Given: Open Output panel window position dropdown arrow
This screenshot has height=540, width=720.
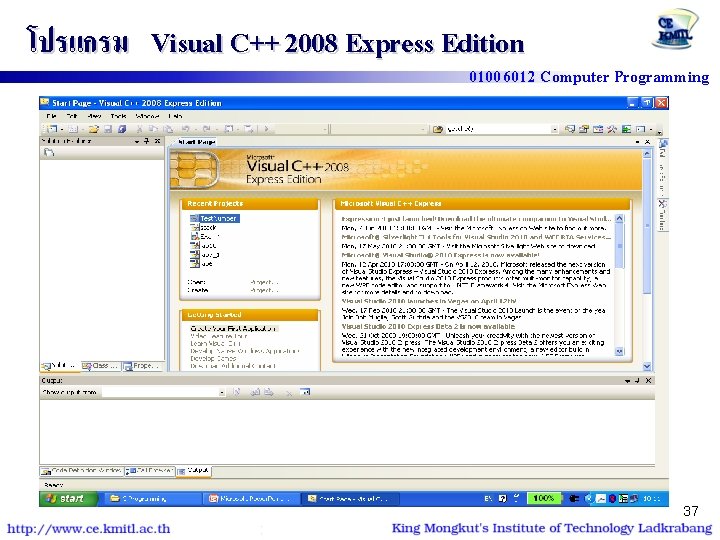Looking at the screenshot, I should [x=627, y=381].
